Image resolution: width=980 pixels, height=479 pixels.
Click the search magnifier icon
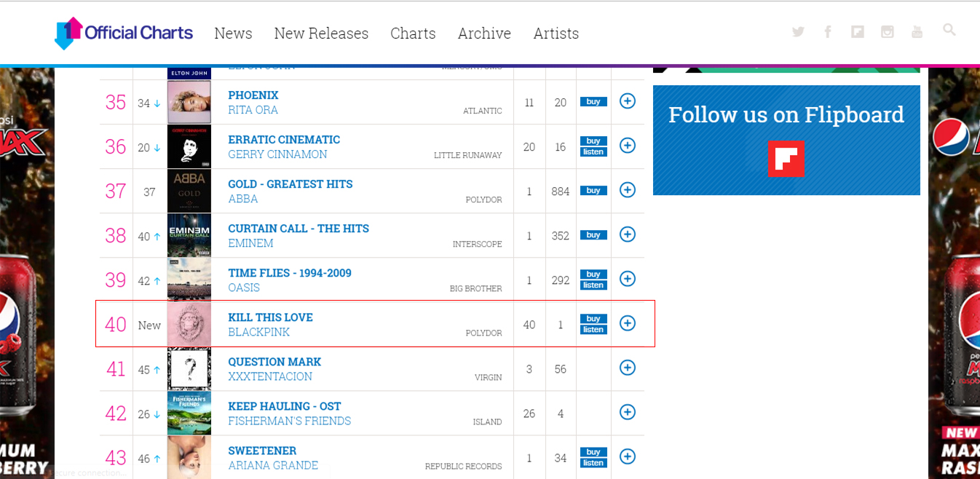pyautogui.click(x=949, y=30)
